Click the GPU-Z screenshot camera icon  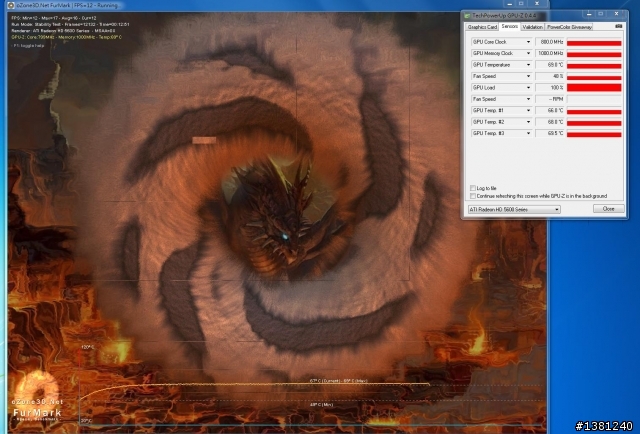pyautogui.click(x=619, y=26)
